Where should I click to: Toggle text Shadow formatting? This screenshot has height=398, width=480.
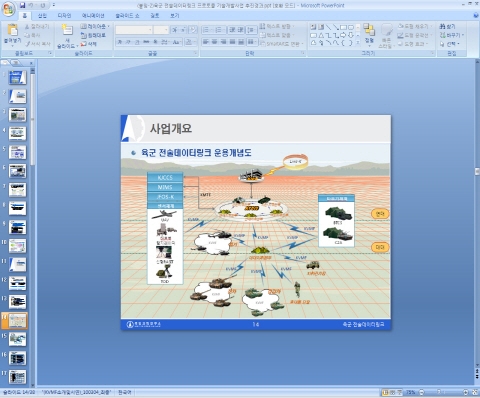155,42
